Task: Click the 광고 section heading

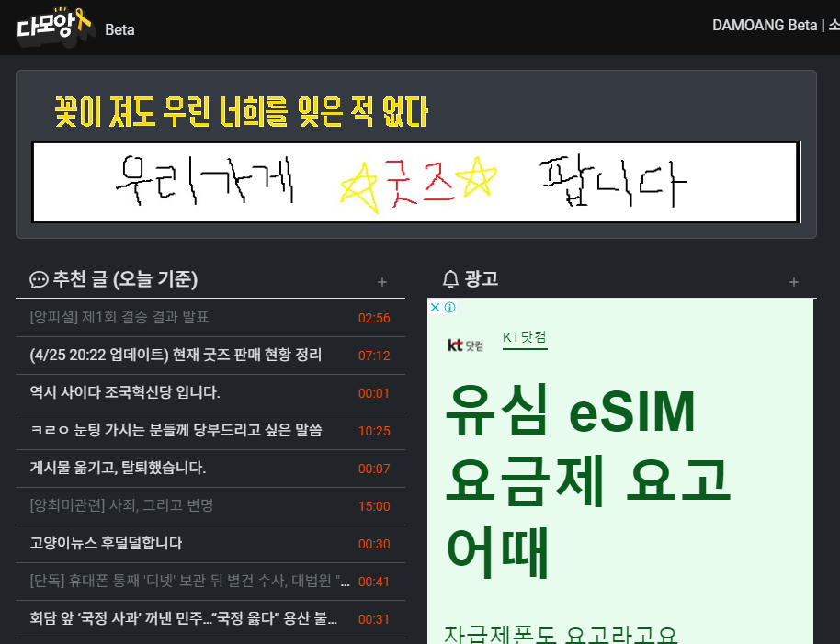Action: (x=481, y=279)
